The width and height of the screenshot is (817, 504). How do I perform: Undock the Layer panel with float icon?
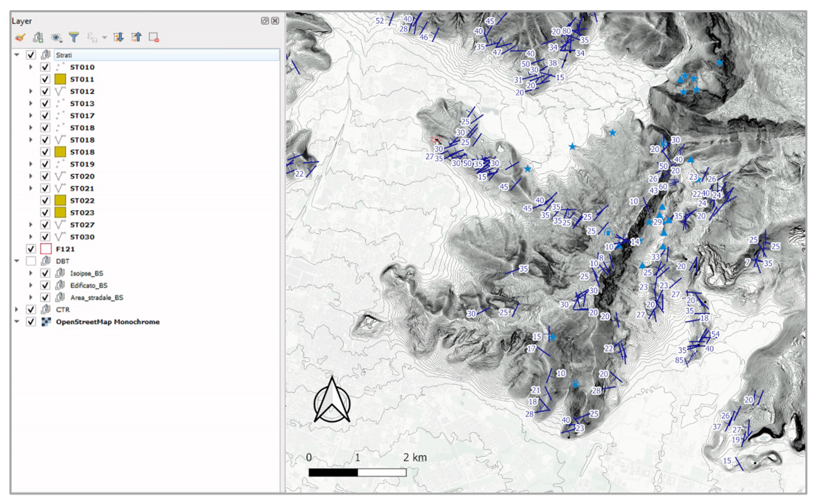265,21
